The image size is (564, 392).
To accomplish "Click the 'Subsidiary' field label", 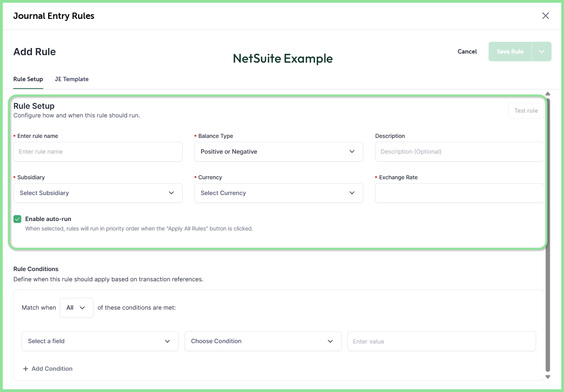I will pyautogui.click(x=31, y=177).
